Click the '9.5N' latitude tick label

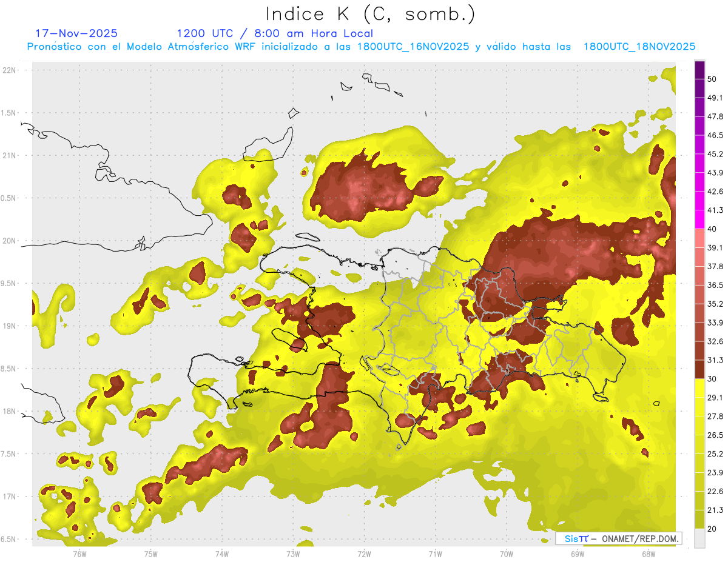click(8, 283)
